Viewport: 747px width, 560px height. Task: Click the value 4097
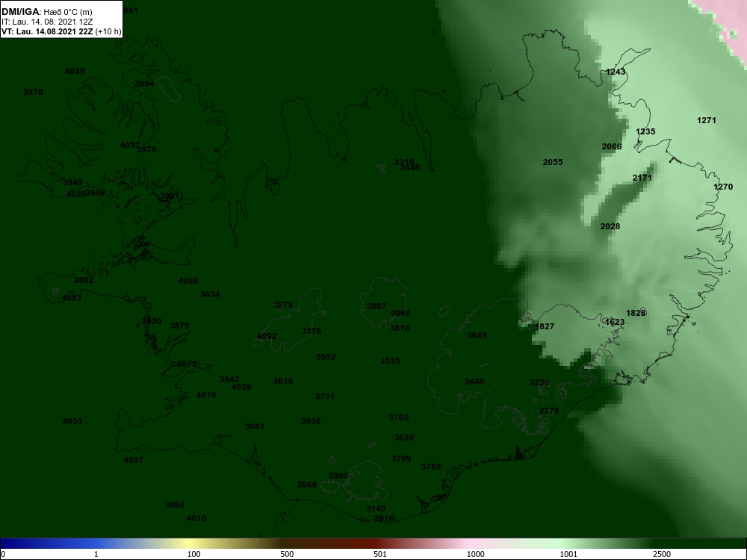pos(134,460)
